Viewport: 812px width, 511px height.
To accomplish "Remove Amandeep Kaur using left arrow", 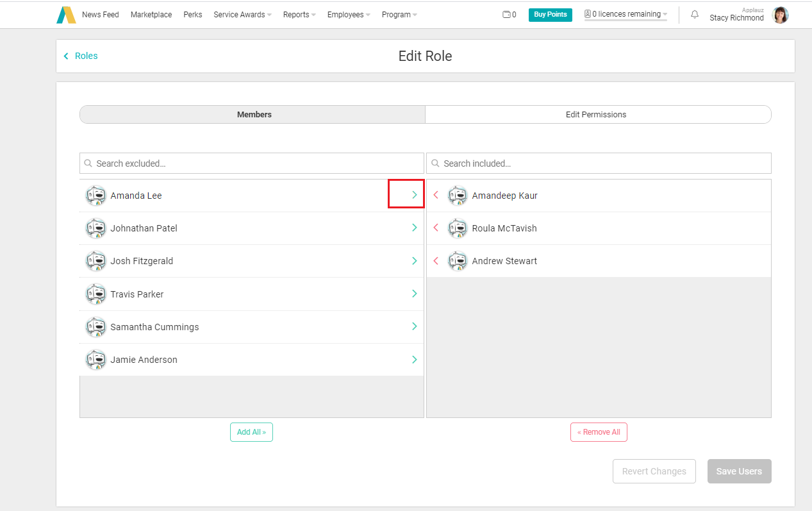I will [436, 195].
